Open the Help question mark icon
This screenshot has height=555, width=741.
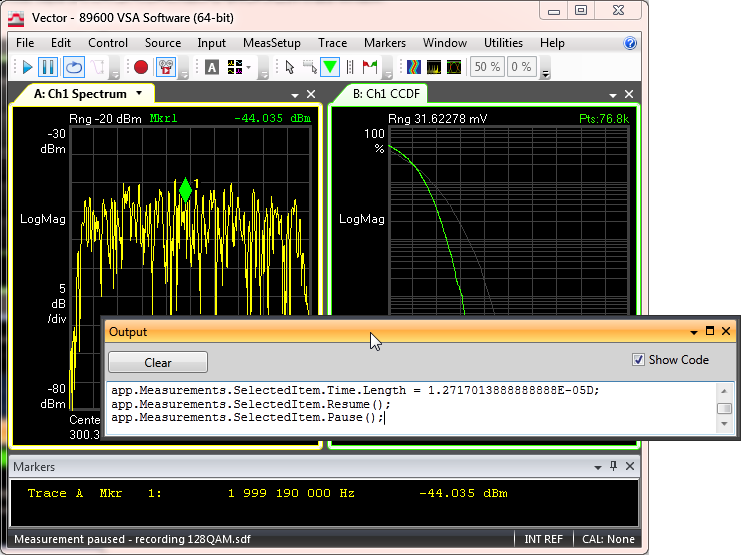pyautogui.click(x=630, y=43)
